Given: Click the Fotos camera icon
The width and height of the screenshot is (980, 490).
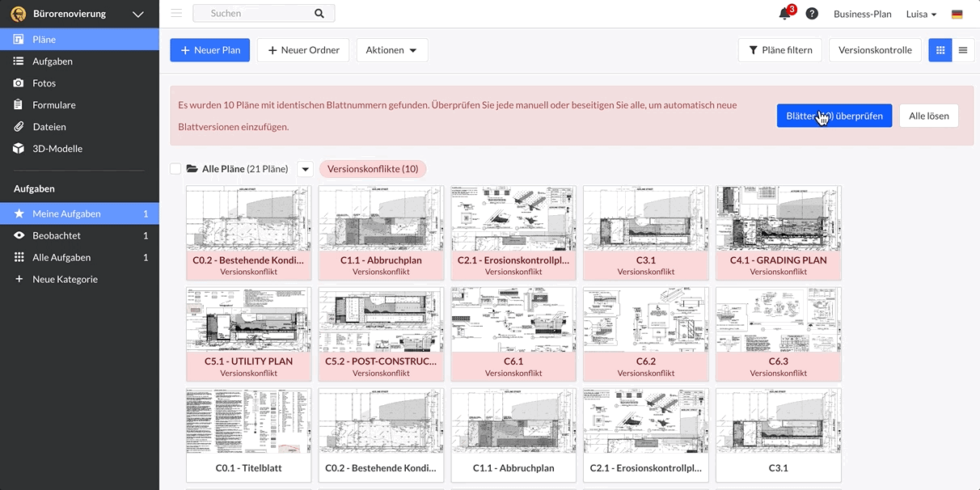Looking at the screenshot, I should coord(19,82).
